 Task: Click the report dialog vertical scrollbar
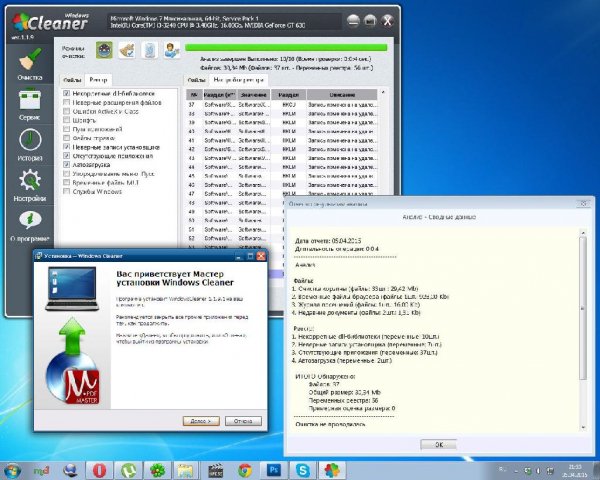(x=583, y=309)
